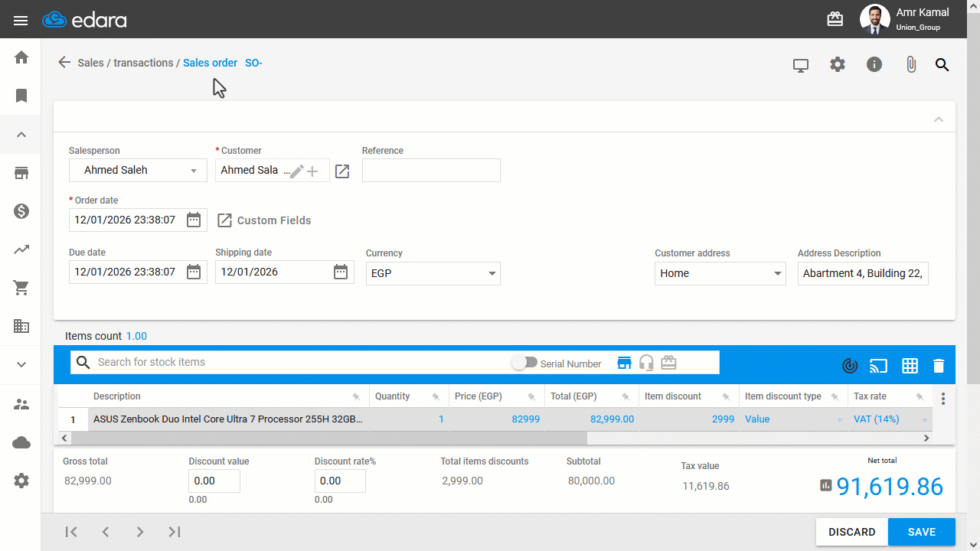The width and height of the screenshot is (980, 551).
Task: Click the transactions breadcrumb
Action: click(x=143, y=63)
